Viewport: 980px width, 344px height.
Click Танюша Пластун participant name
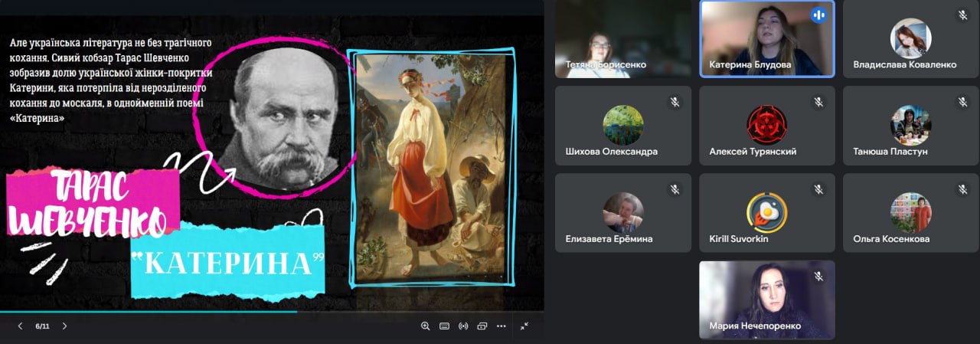[890, 152]
